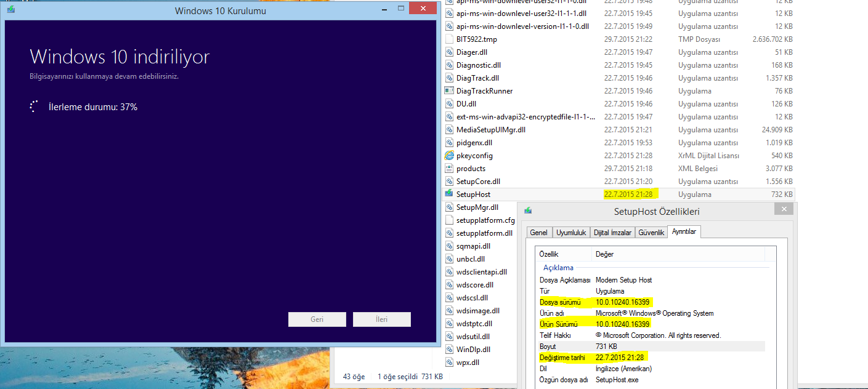The height and width of the screenshot is (389, 868).
Task: Click the Özellik column header
Action: tap(564, 254)
